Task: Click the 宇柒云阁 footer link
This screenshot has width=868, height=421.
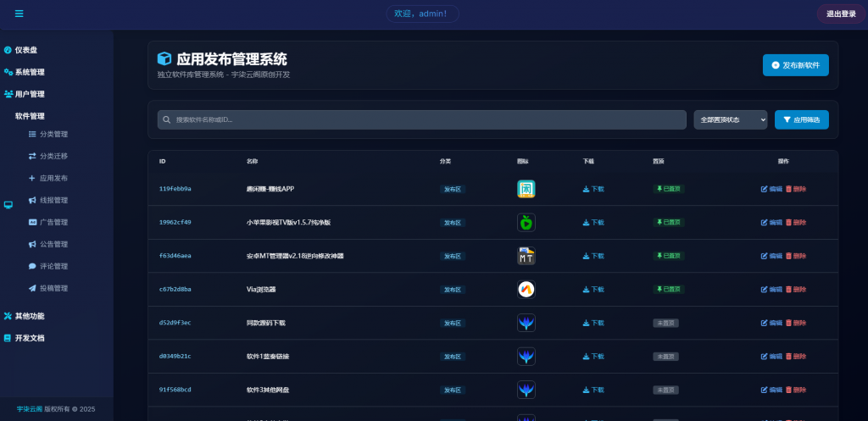Action: tap(30, 409)
